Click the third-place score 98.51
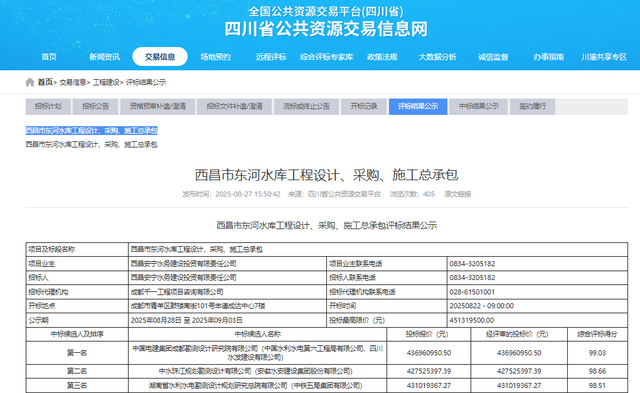Screen dimensions: 640x393 point(597,385)
